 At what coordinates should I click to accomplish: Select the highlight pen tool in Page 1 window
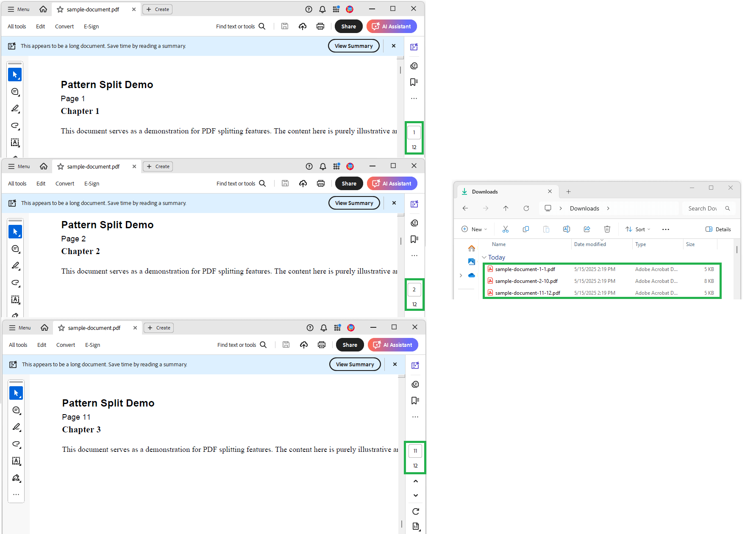click(15, 109)
